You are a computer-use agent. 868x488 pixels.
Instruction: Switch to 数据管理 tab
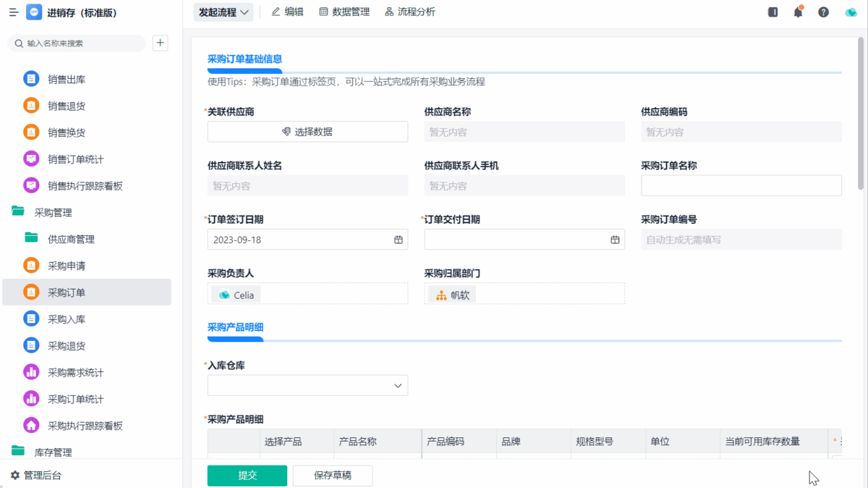click(x=344, y=12)
